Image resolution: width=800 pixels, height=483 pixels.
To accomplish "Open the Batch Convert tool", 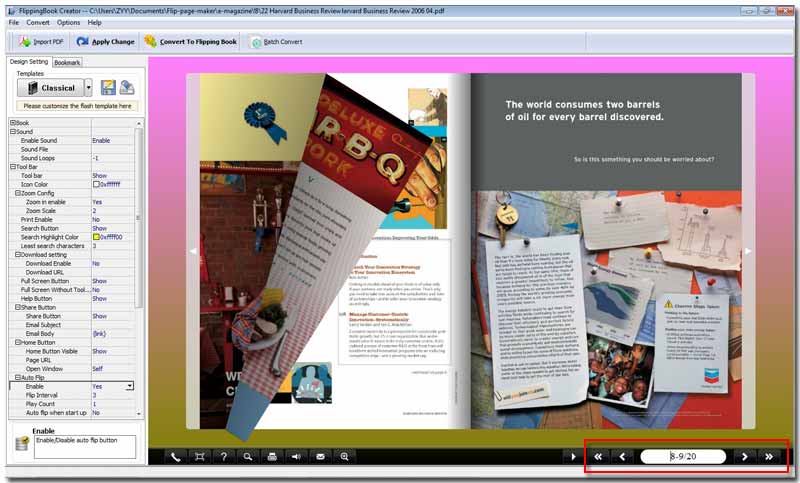I will [277, 42].
